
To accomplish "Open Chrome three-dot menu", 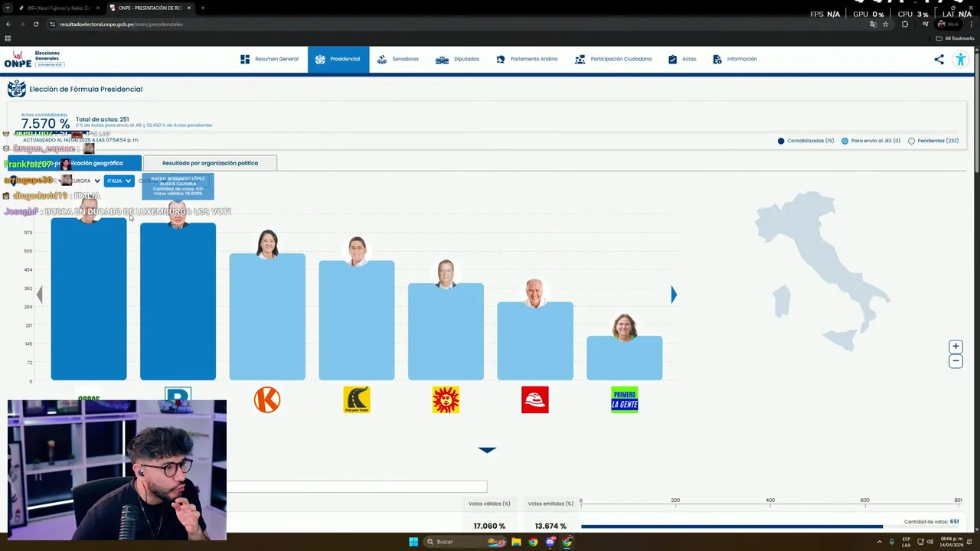I will [971, 24].
